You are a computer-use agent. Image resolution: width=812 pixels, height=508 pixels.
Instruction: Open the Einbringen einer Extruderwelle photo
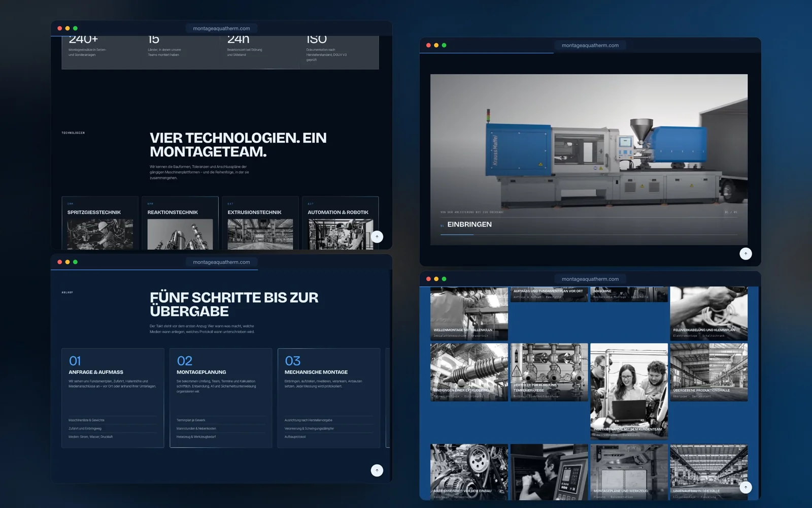469,372
